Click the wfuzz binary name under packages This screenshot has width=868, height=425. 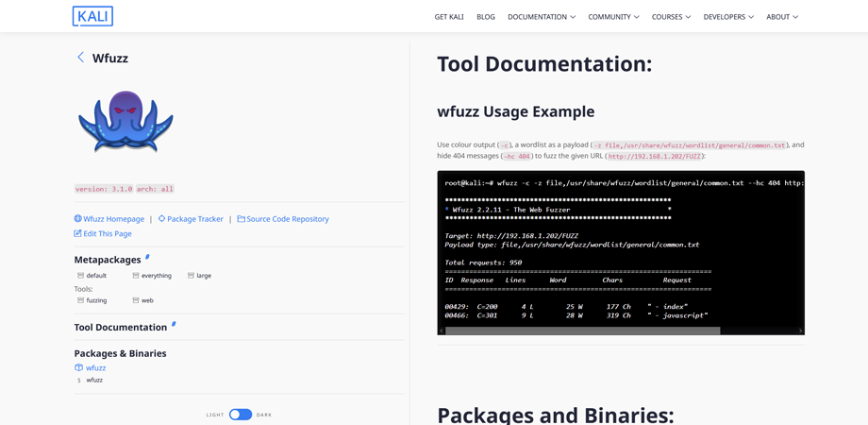click(x=94, y=380)
